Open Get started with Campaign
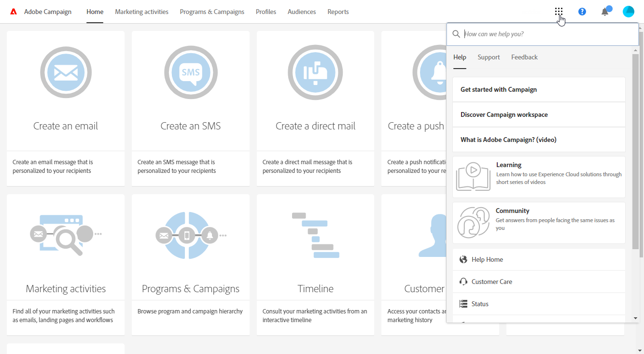 (539, 89)
